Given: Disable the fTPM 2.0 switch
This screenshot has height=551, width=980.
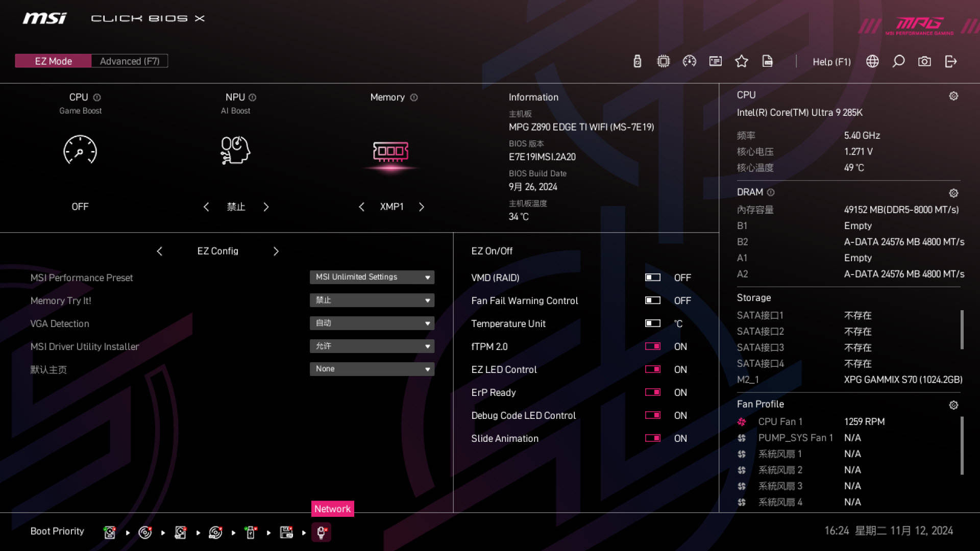Looking at the screenshot, I should (652, 346).
